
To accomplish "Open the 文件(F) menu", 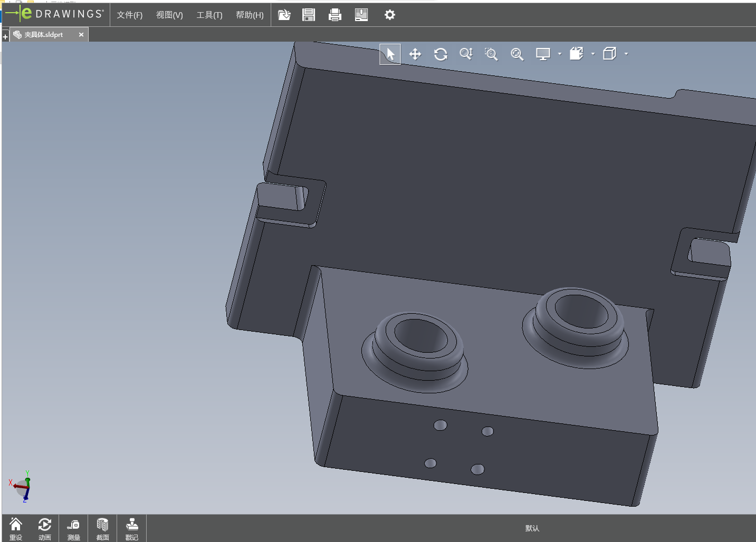I will [x=130, y=15].
